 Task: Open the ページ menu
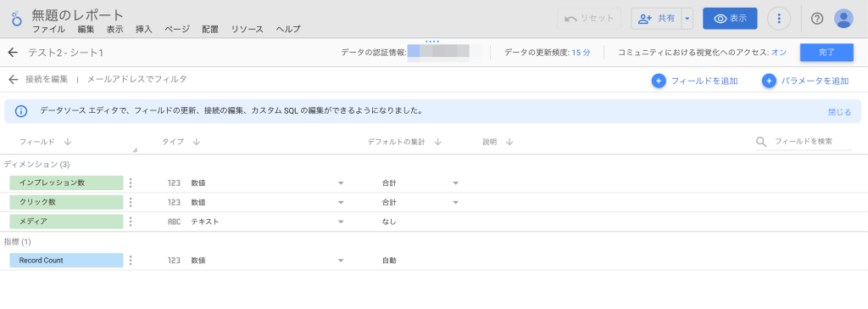click(177, 30)
